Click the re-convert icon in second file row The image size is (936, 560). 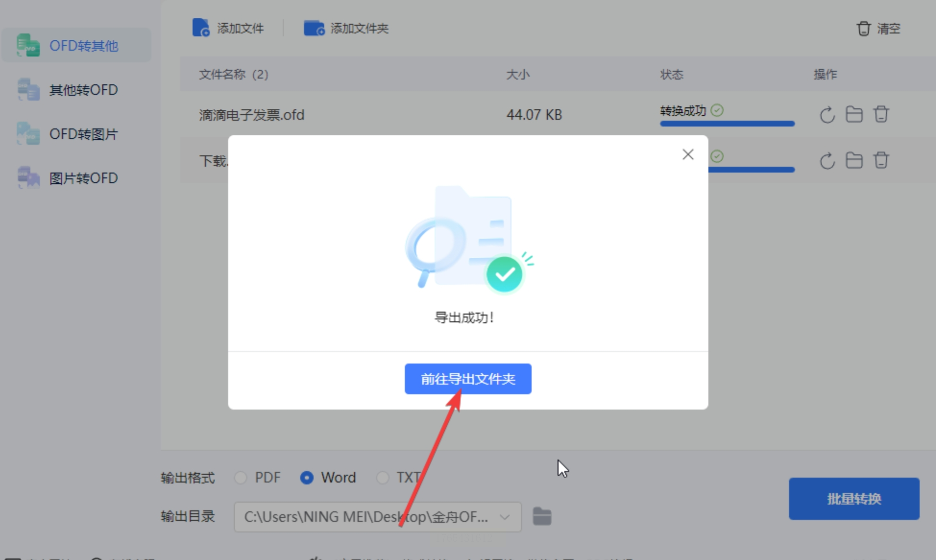click(827, 161)
